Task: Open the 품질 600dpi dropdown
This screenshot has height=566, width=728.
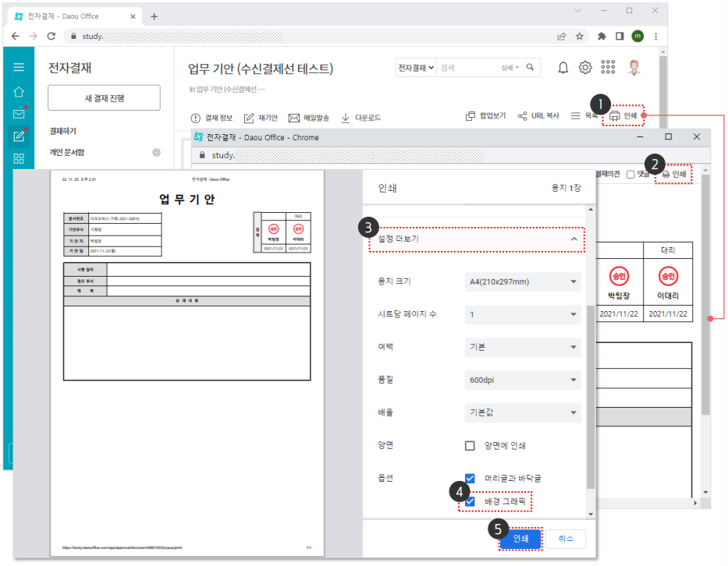Action: click(522, 380)
